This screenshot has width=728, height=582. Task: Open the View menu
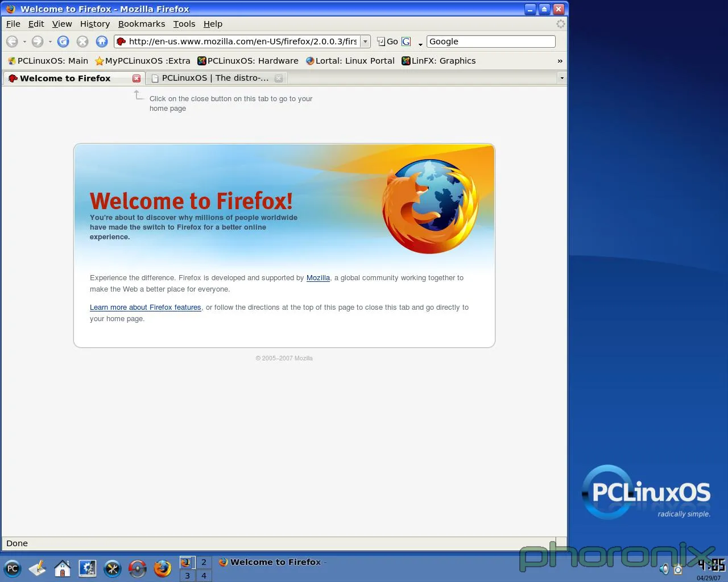pos(62,24)
